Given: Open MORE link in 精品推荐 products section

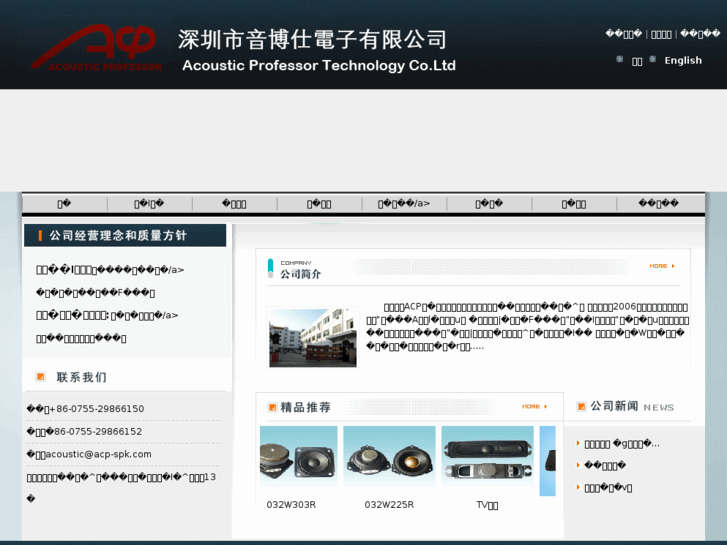Looking at the screenshot, I should coord(534,406).
